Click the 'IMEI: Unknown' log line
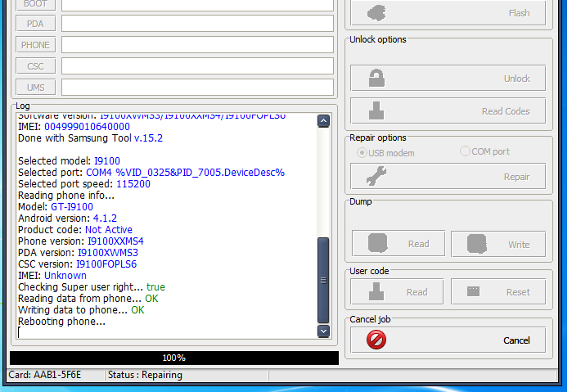This screenshot has height=392, width=572. coord(52,276)
